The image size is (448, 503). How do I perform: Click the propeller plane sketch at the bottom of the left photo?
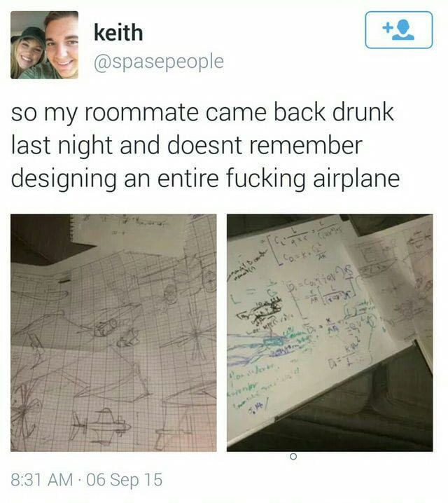pos(100,426)
